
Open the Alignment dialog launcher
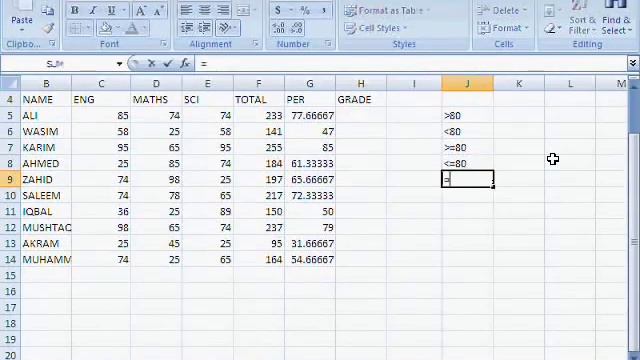click(x=256, y=43)
